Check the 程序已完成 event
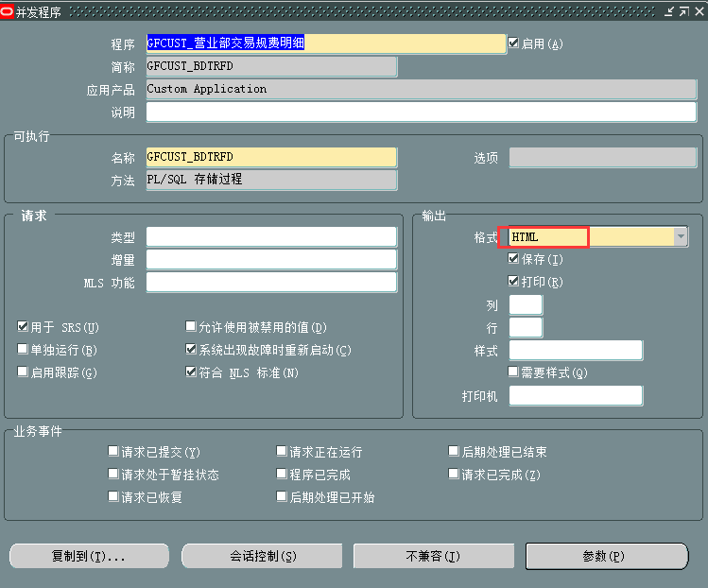The width and height of the screenshot is (708, 588). click(282, 474)
